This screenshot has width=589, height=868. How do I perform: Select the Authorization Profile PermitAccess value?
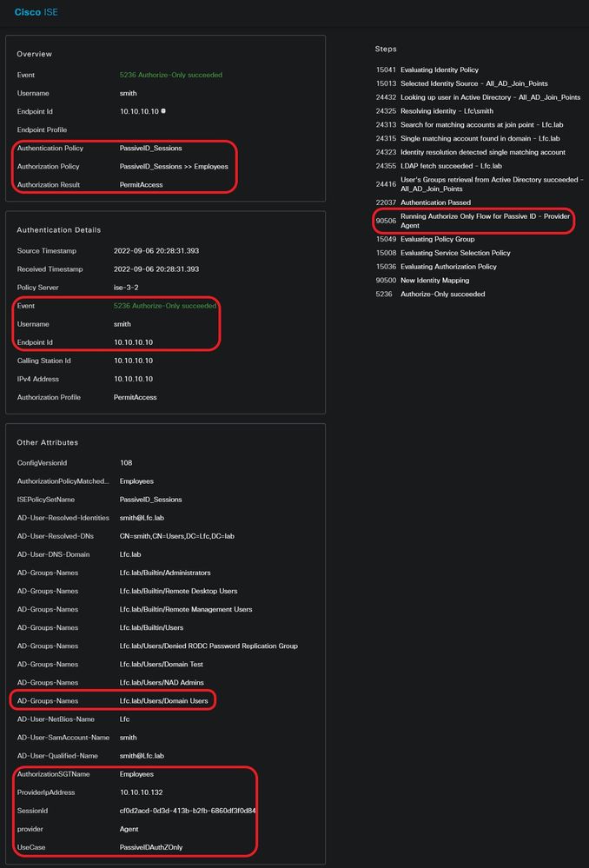coord(134,397)
